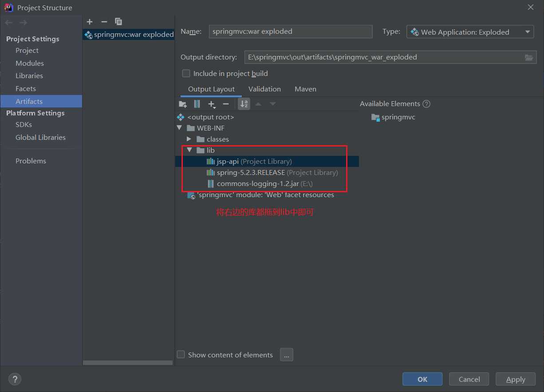Click the output directory browse folder icon
The image size is (544, 392).
[528, 57]
